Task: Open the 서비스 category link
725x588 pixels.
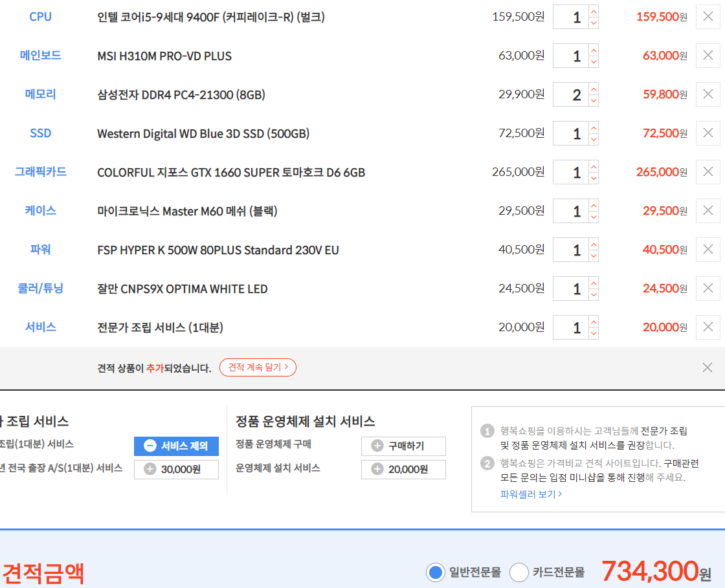Action: (x=40, y=327)
